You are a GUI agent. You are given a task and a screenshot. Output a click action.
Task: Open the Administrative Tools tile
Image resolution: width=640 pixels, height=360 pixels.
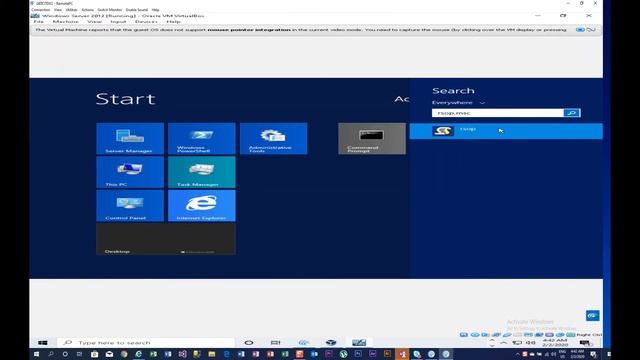pyautogui.click(x=273, y=138)
